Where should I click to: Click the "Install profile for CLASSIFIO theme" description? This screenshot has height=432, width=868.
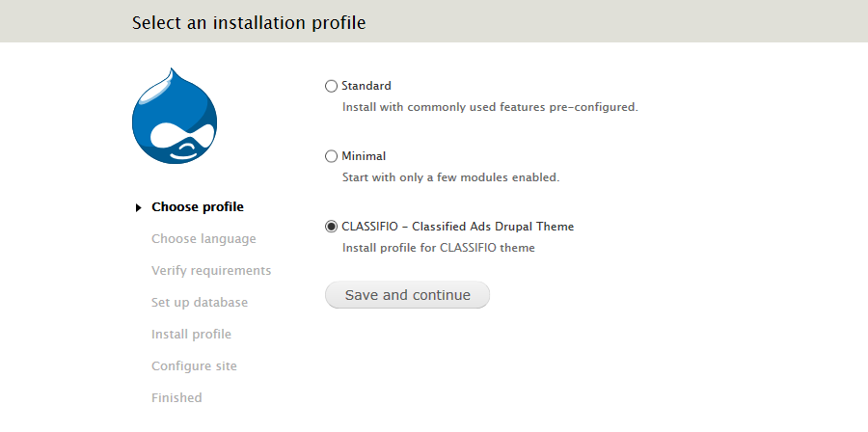click(438, 248)
